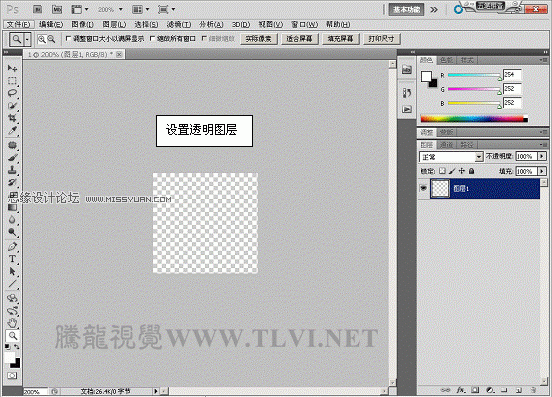Reset default colors in toolbox

7,347
